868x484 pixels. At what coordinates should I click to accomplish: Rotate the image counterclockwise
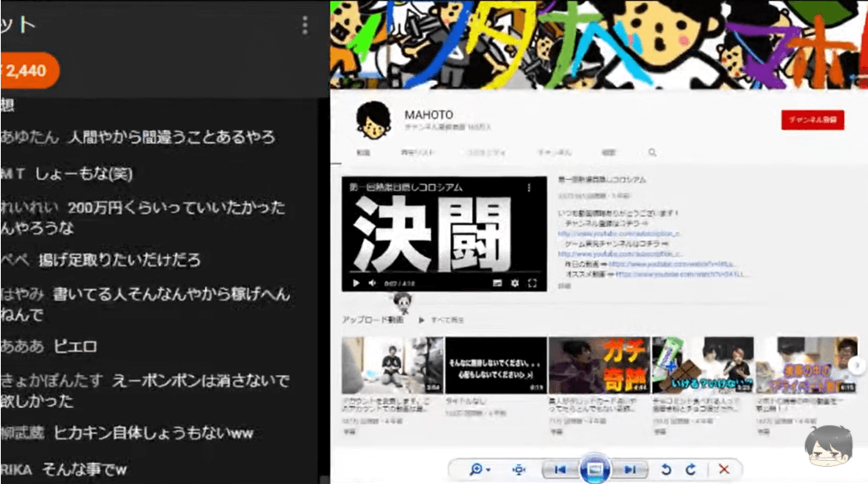pyautogui.click(x=667, y=469)
